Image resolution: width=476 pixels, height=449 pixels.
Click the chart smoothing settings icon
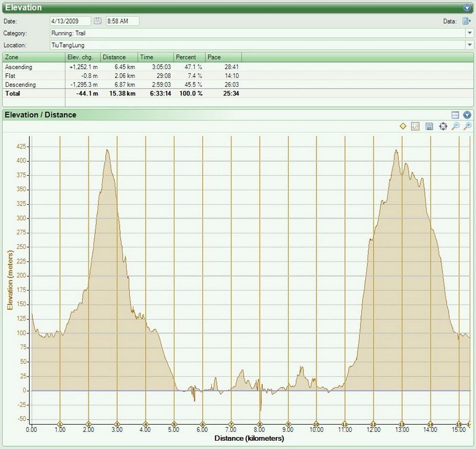[x=415, y=126]
